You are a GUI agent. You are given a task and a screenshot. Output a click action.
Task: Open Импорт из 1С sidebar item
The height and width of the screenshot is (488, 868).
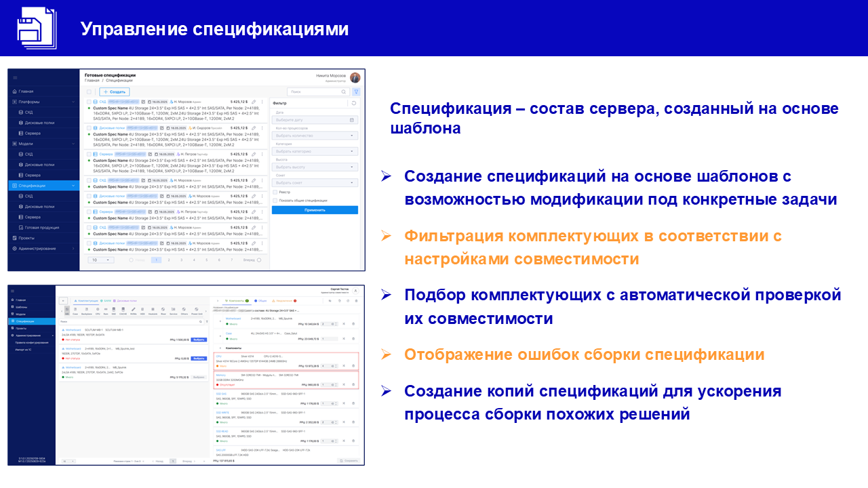click(23, 350)
